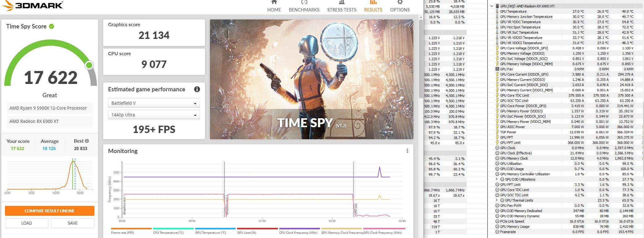Open the BENCHMARKS tab
The height and width of the screenshot is (238, 644).
(x=304, y=6)
